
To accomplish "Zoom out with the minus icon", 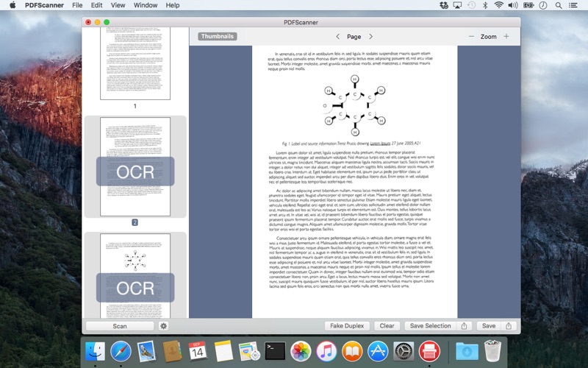I will click(471, 36).
